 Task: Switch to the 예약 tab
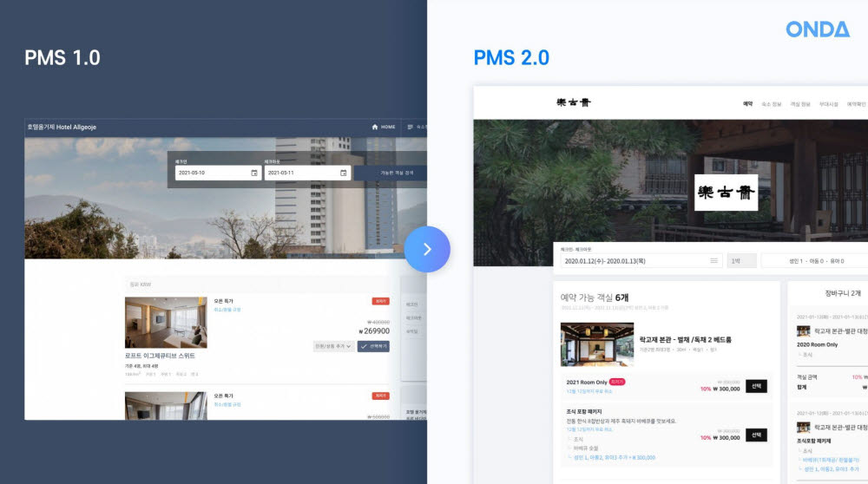coord(748,104)
